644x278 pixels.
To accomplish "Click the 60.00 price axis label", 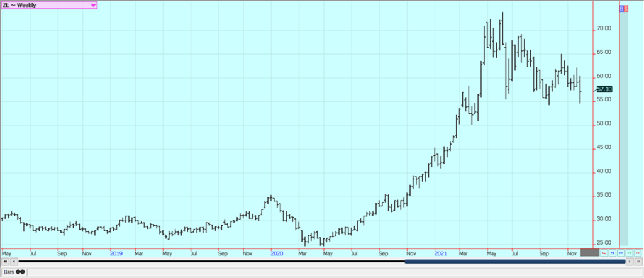I will 604,76.
